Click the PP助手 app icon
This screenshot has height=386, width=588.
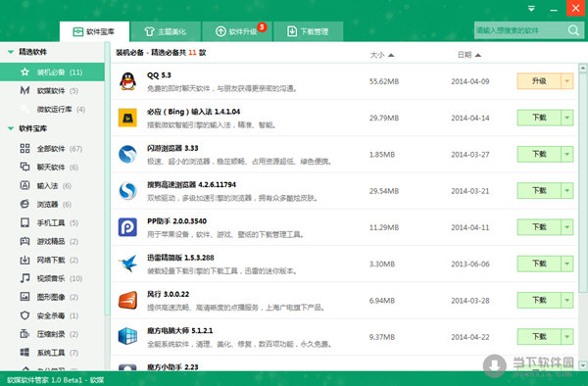[x=127, y=227]
